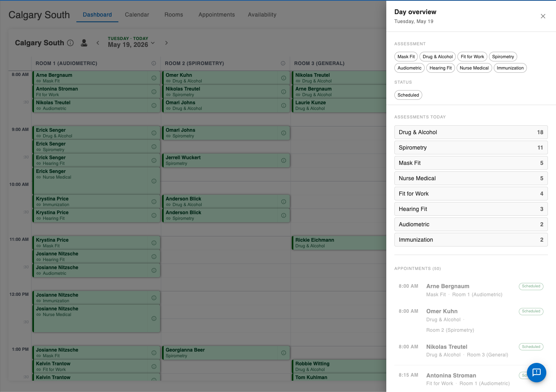
Task: Select Audiometric summary row with count 2
Action: pos(471,224)
